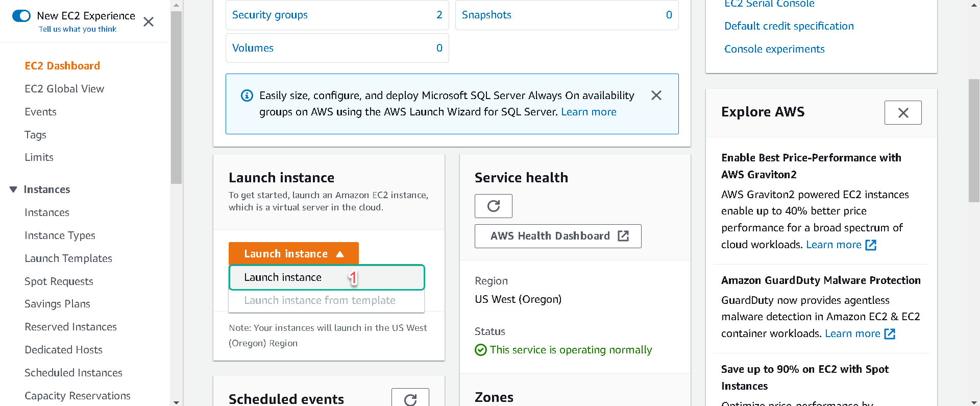980x406 pixels.
Task: Open Launch Templates in sidebar
Action: point(68,258)
